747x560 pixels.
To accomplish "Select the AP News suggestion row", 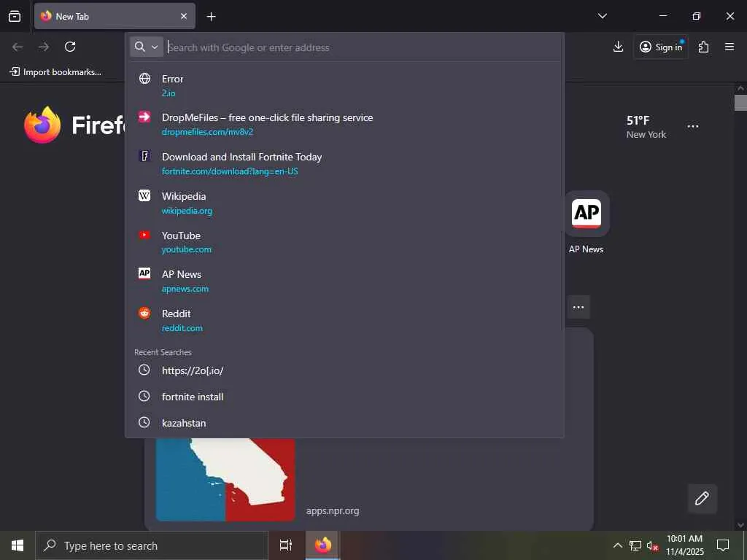I will 344,281.
